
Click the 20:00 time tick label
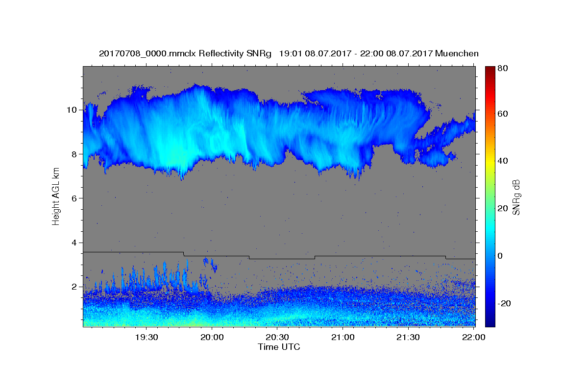(x=212, y=337)
